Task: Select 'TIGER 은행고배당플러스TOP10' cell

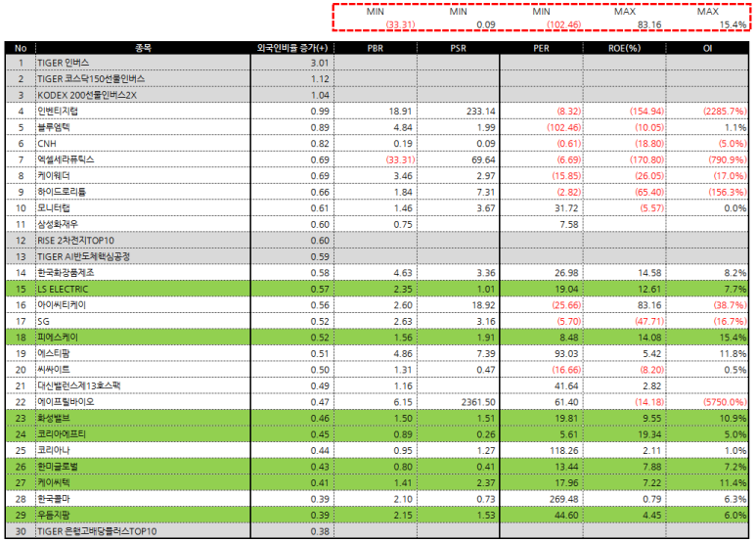Action: [x=143, y=531]
